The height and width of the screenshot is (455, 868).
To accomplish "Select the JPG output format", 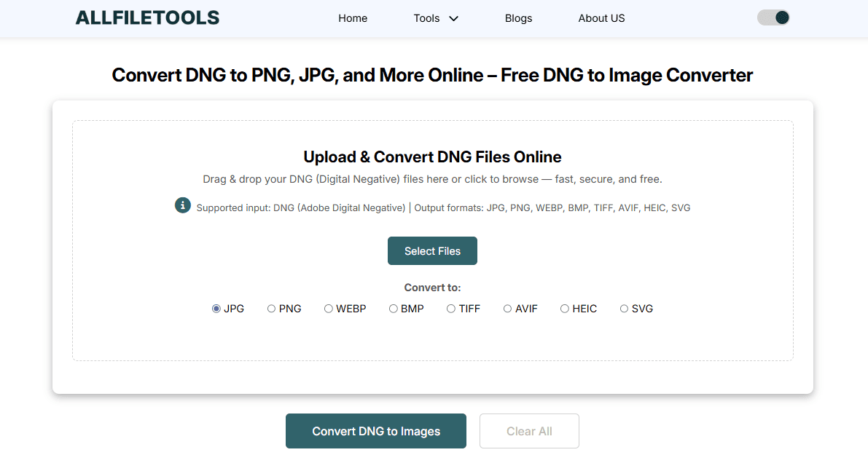I will coord(216,309).
